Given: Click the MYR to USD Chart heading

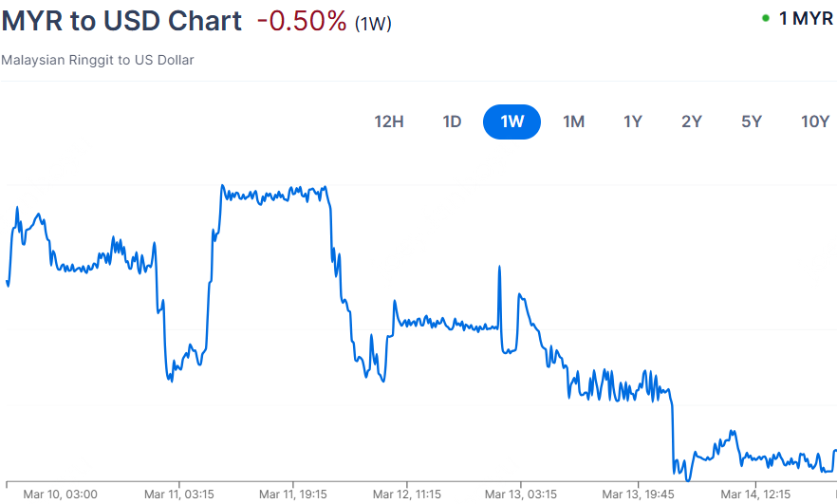Looking at the screenshot, I should pos(121,21).
